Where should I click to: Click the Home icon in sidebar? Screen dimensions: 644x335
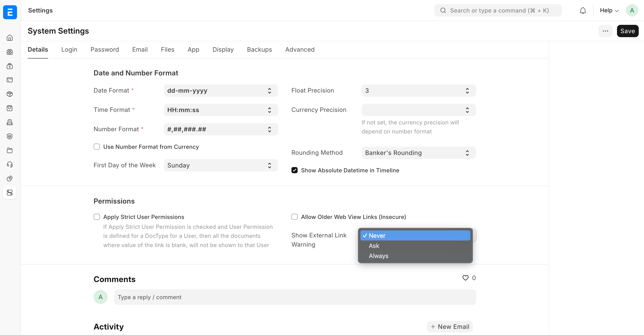[10, 38]
